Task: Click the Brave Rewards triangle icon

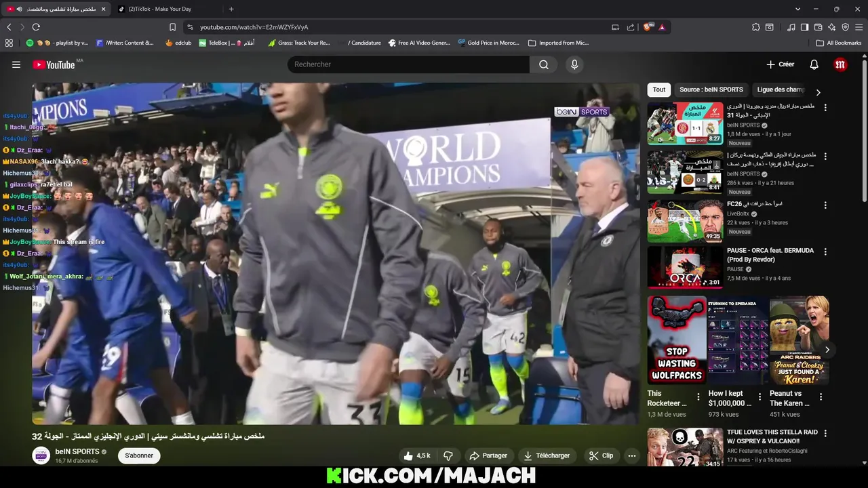Action: (x=661, y=27)
